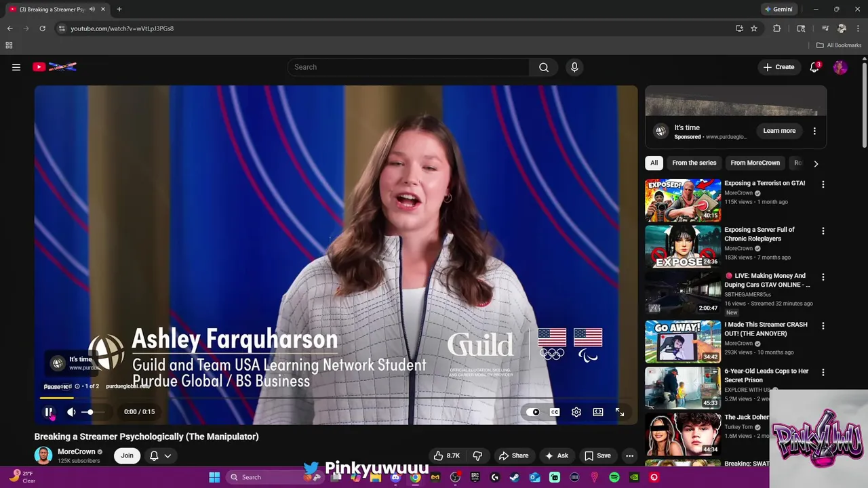
Task: Open the player settings gear
Action: pyautogui.click(x=576, y=412)
